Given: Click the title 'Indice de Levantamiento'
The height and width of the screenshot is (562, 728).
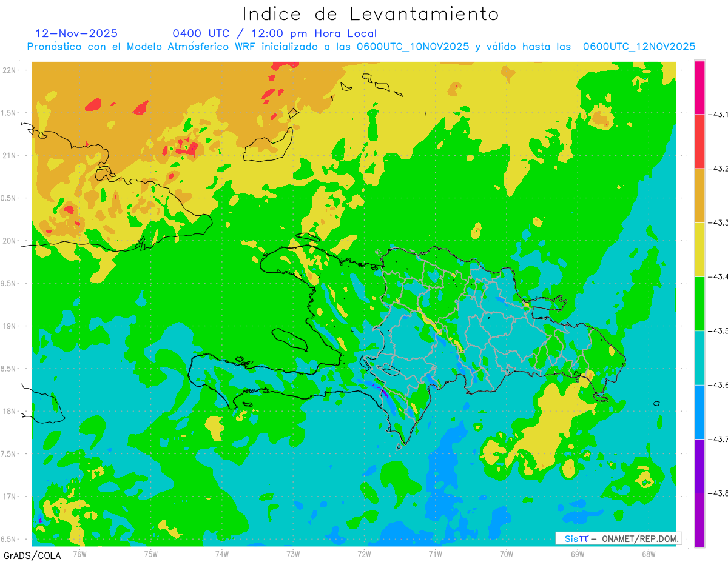Looking at the screenshot, I should click(x=371, y=14).
